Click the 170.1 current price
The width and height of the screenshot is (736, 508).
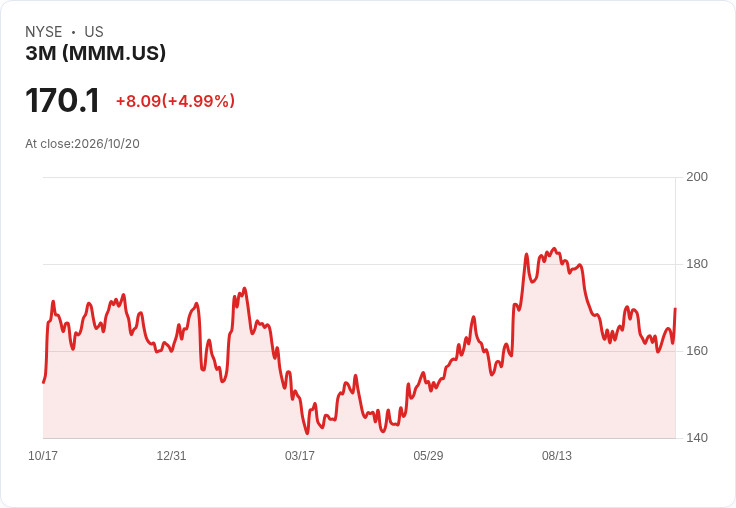click(62, 100)
